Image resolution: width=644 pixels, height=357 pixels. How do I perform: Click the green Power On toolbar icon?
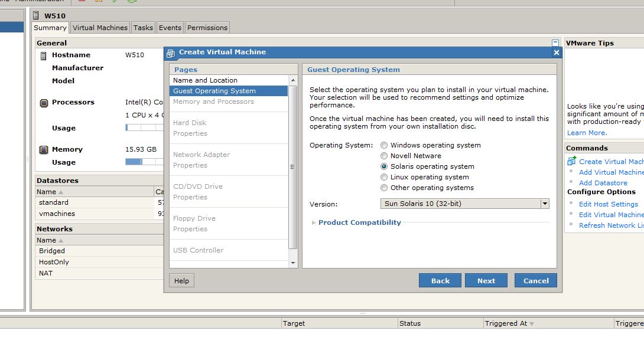click(115, 2)
